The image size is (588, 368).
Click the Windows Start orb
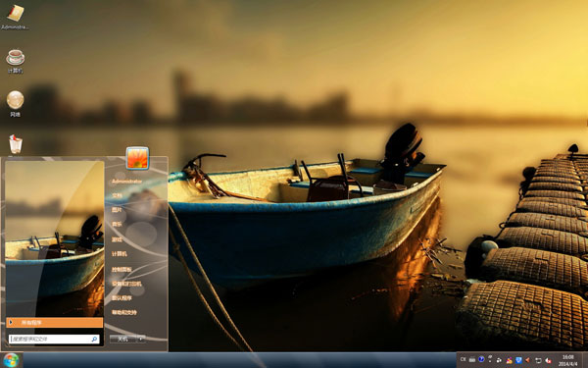coord(11,360)
